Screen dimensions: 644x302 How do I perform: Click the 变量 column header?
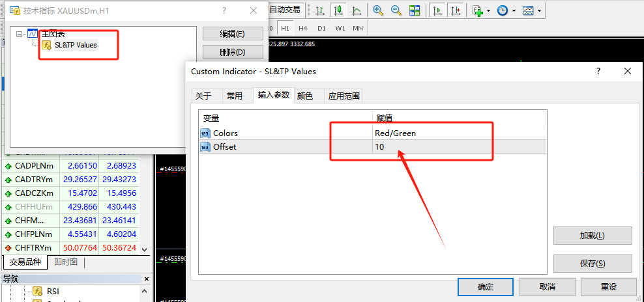coord(285,118)
